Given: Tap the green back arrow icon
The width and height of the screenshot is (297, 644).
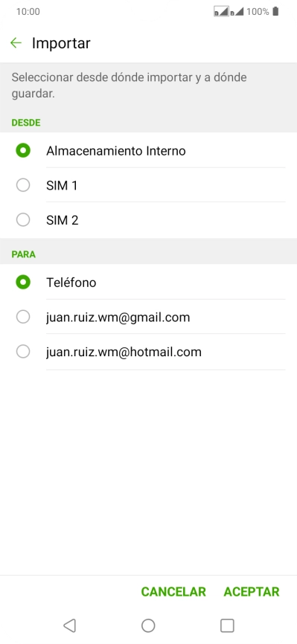Looking at the screenshot, I should [16, 42].
